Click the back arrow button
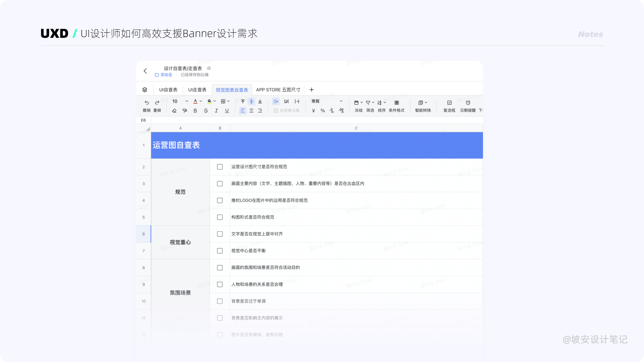 (145, 71)
